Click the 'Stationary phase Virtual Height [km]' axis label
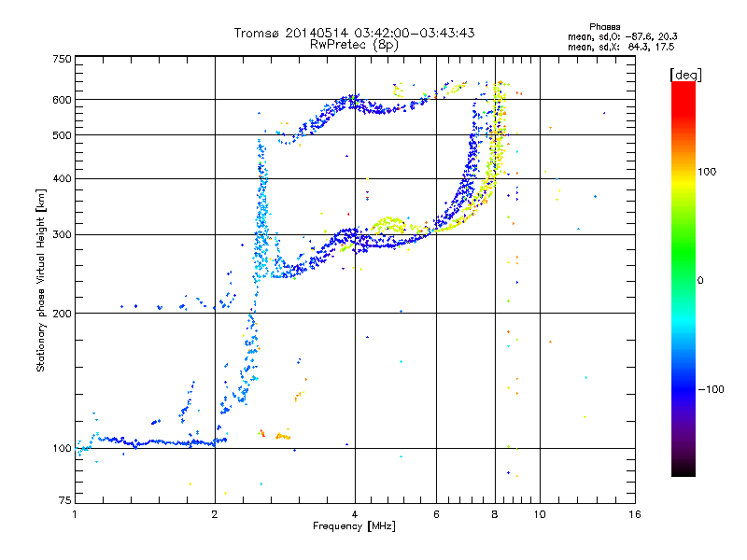This screenshot has width=747, height=560. click(x=40, y=281)
